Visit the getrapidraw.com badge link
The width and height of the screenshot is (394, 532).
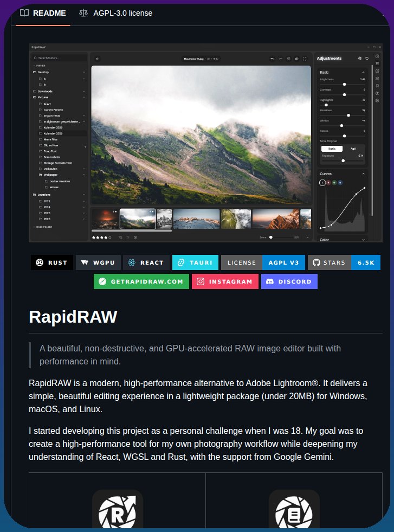click(141, 281)
